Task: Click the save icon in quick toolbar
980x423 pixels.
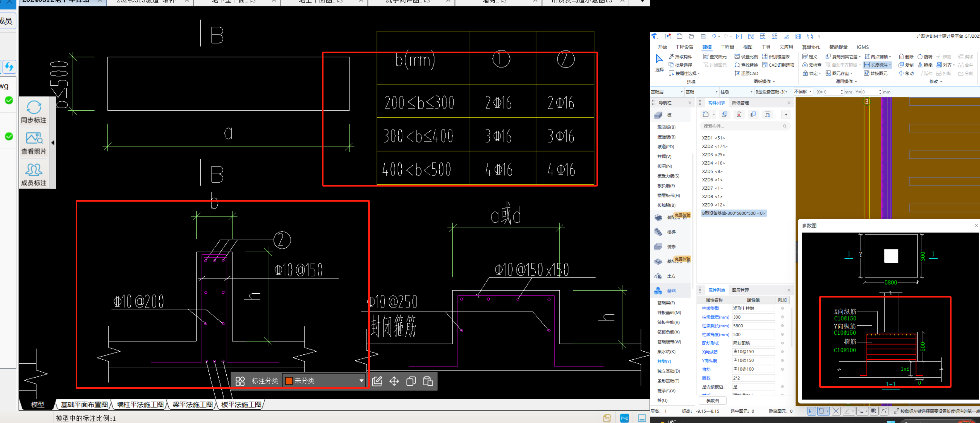Action: (x=703, y=37)
